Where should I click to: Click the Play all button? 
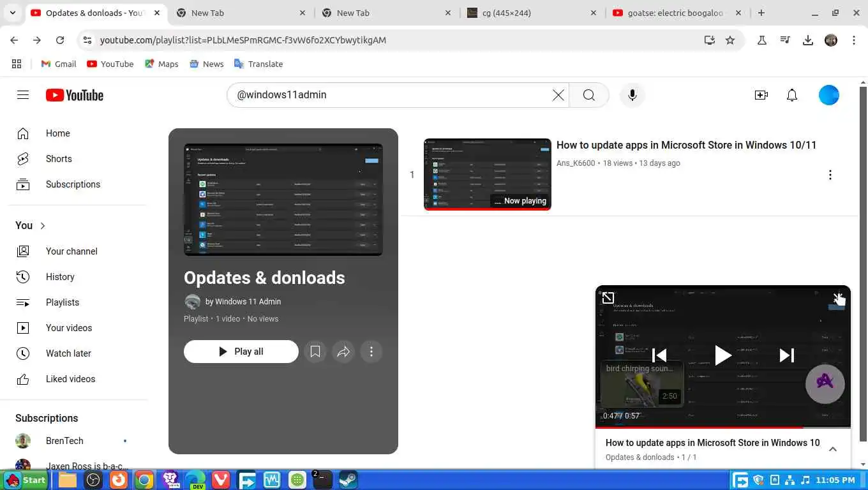[x=241, y=352]
